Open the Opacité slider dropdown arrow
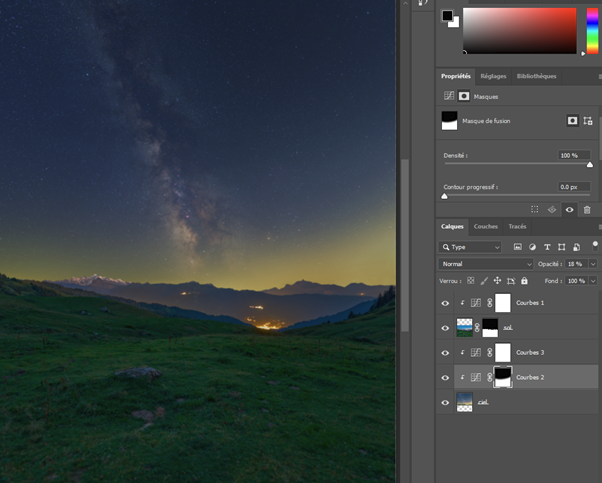This screenshot has width=602, height=483. 593,264
